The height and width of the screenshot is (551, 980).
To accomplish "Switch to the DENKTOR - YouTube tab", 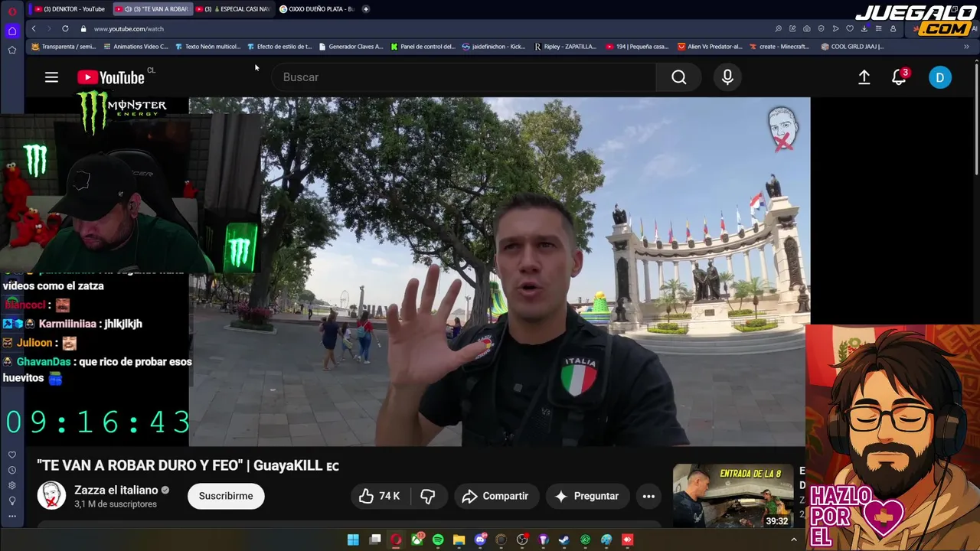I will coord(69,9).
